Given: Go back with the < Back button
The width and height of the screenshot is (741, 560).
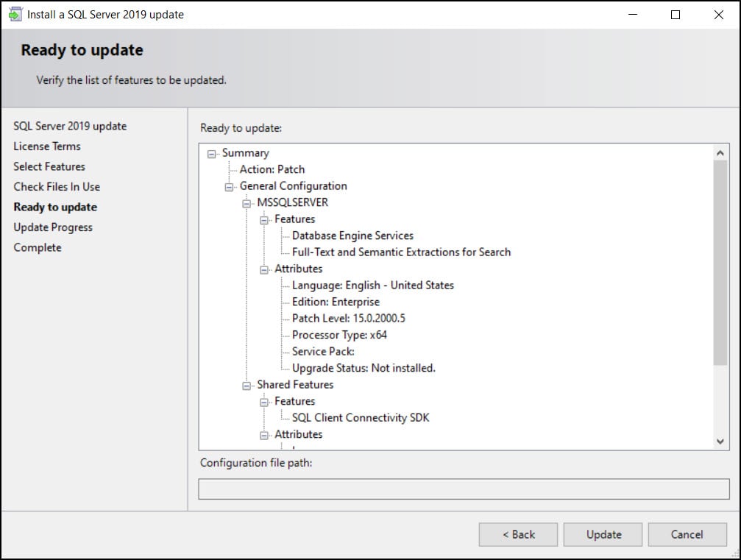Looking at the screenshot, I should tap(518, 534).
